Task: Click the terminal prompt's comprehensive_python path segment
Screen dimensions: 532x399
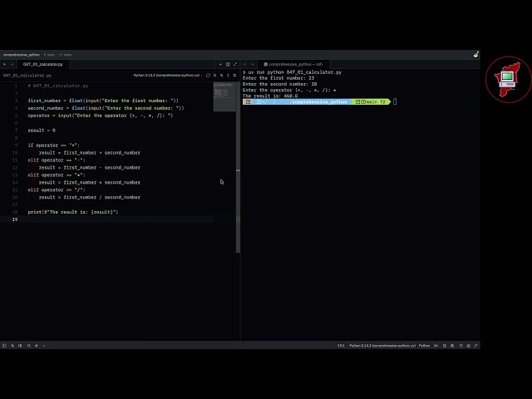Action: click(319, 101)
